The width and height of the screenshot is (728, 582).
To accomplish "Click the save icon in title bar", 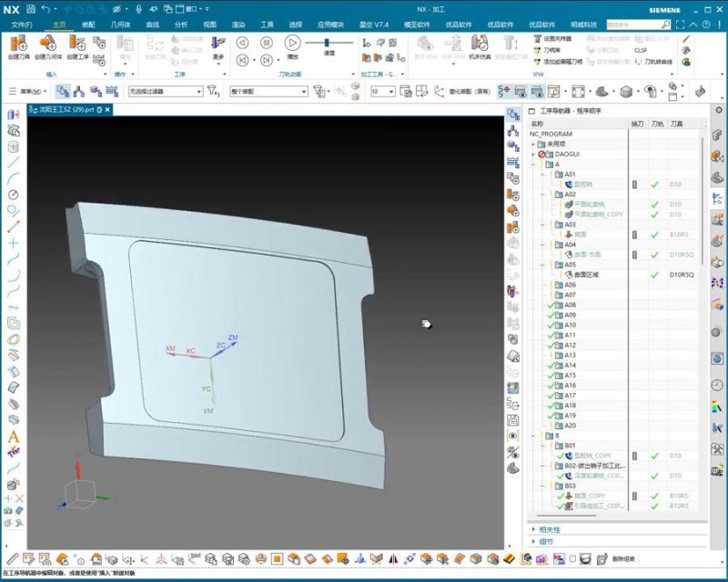I will click(x=31, y=8).
